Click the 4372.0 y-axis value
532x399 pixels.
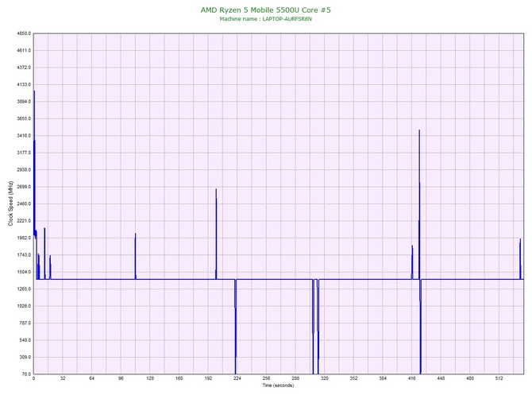24,68
